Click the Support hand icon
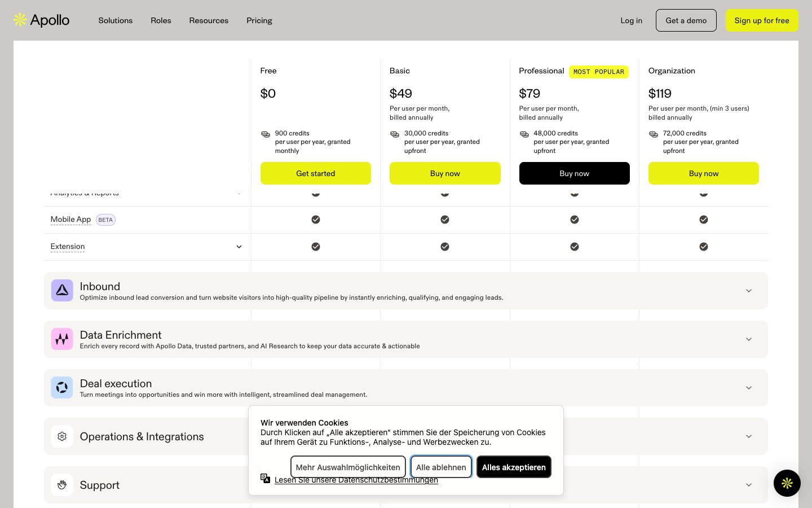The height and width of the screenshot is (508, 812). (62, 485)
